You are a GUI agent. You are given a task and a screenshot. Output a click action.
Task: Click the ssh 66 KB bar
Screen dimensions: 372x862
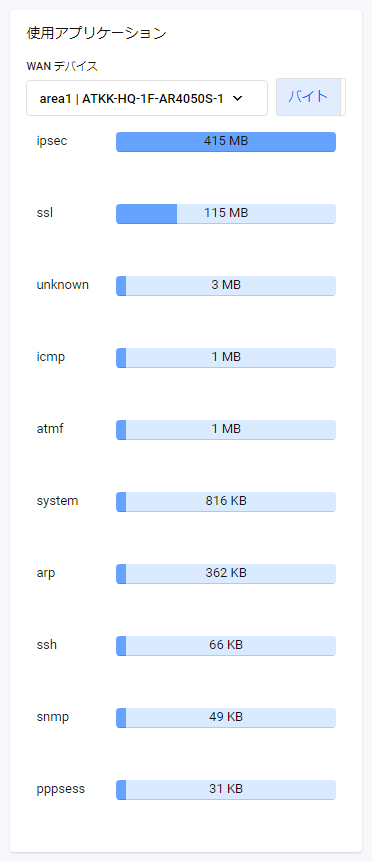point(226,646)
